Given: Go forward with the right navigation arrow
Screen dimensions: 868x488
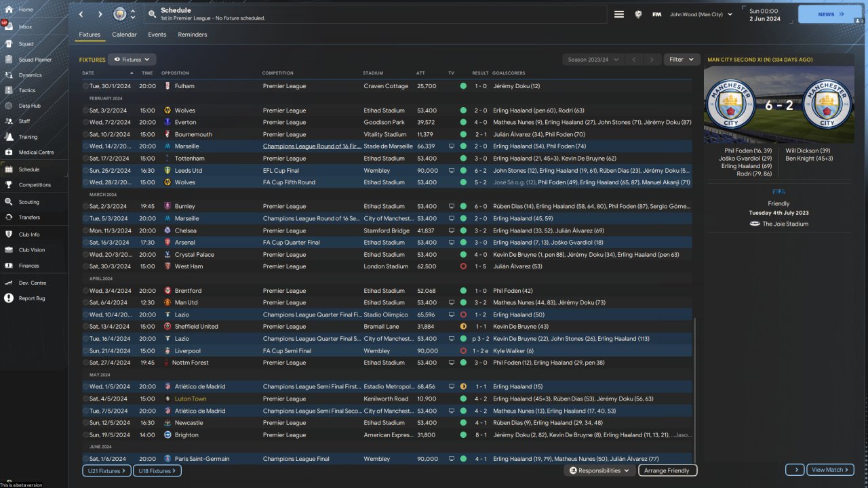Looking at the screenshot, I should [x=100, y=14].
